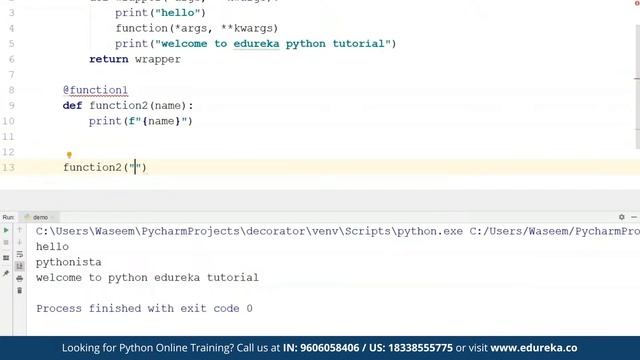This screenshot has height=360, width=640.
Task: Open the Restore Layout icon in Run panel
Action: point(6,258)
